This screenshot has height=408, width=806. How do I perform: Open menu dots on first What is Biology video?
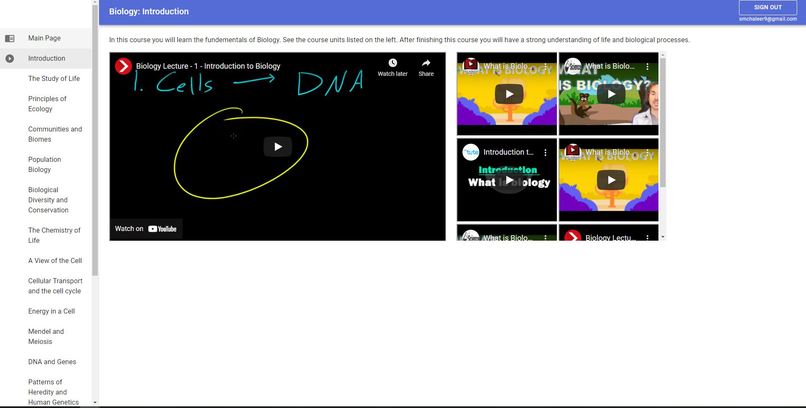click(545, 67)
